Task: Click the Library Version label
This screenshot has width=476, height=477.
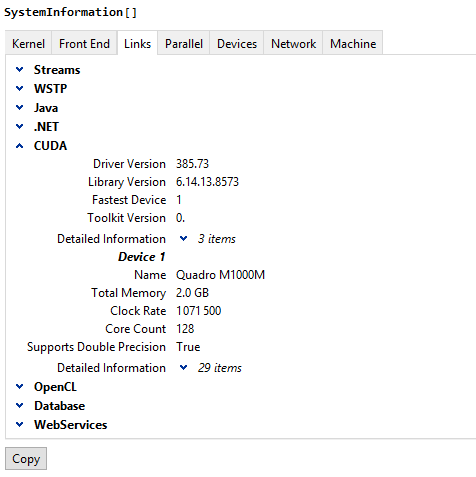Action: pyautogui.click(x=127, y=182)
